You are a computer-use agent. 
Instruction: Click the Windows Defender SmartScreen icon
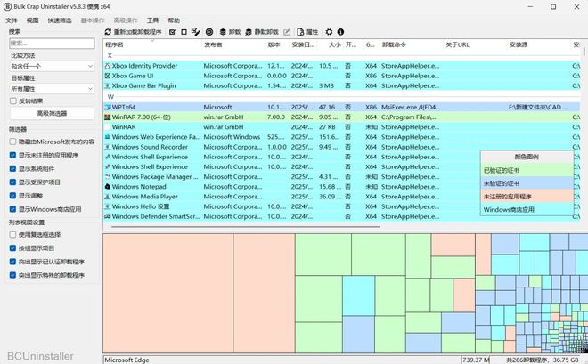[108, 216]
